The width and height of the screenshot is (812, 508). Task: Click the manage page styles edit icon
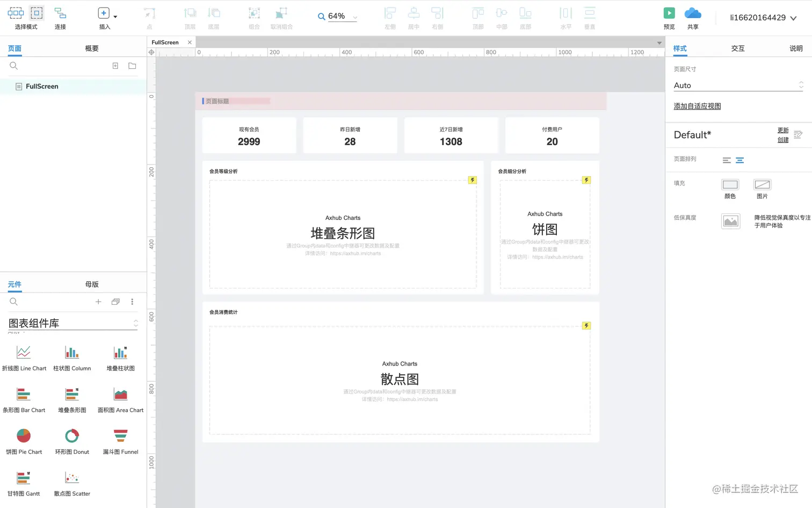[x=798, y=134]
